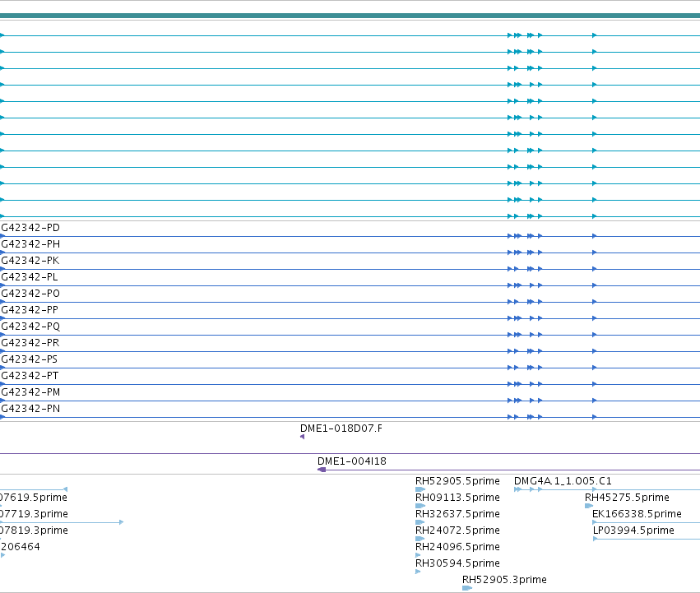Click the EK166338.5prime EST label
The width and height of the screenshot is (700, 593).
tap(637, 514)
